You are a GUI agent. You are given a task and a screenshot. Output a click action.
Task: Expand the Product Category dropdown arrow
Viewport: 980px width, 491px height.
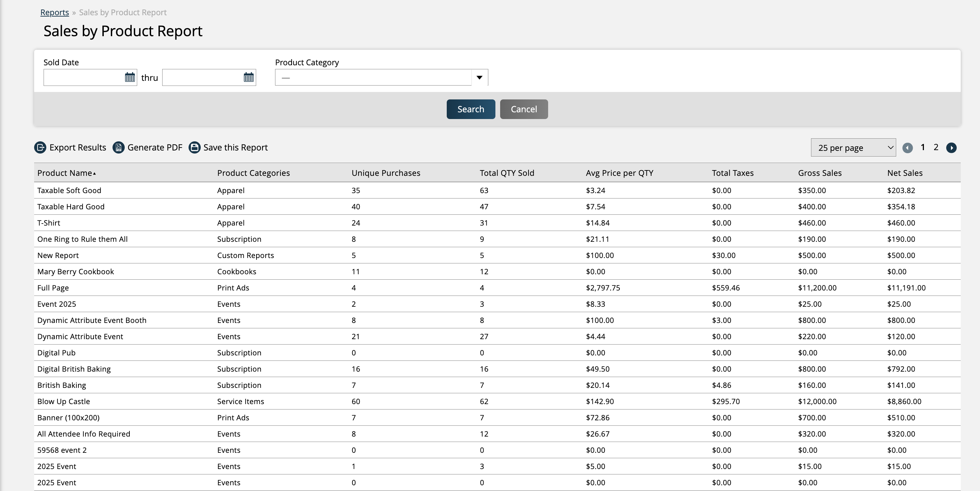coord(479,77)
